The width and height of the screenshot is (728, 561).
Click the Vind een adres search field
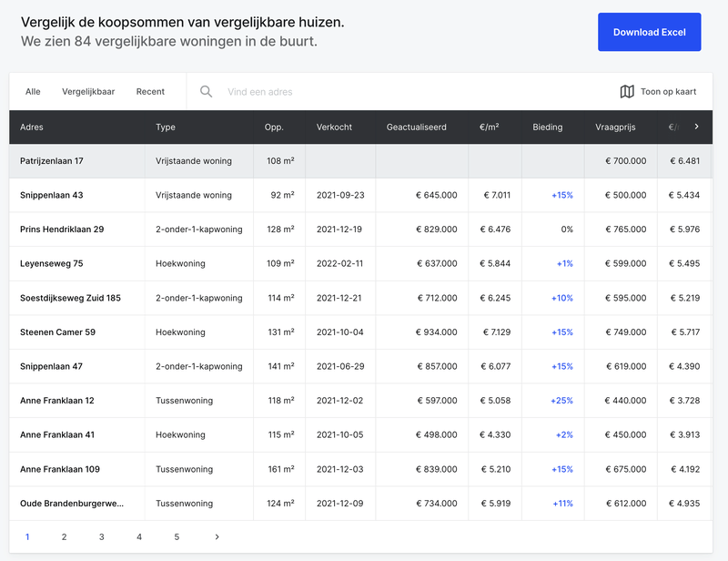[273, 91]
